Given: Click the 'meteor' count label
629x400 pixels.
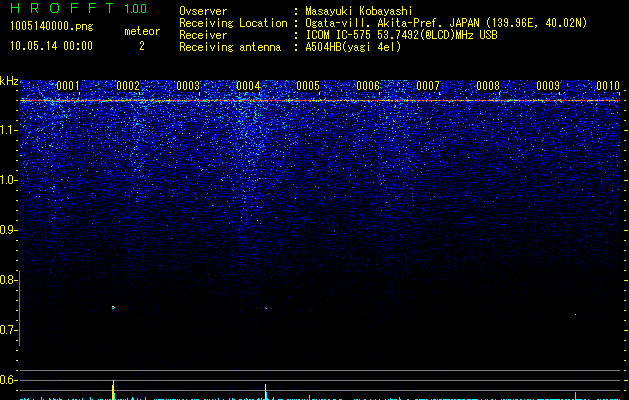Looking at the screenshot, I should pos(142,31).
